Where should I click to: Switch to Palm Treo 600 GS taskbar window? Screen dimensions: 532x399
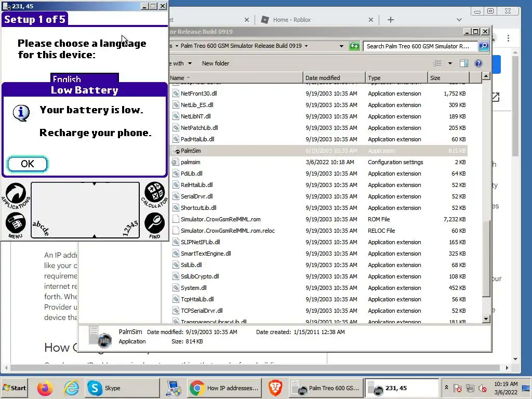click(x=326, y=388)
